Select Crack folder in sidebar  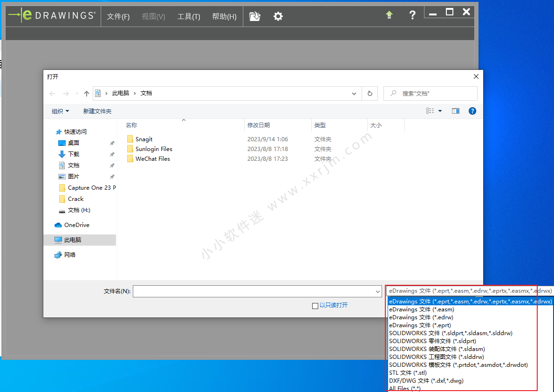pos(71,199)
